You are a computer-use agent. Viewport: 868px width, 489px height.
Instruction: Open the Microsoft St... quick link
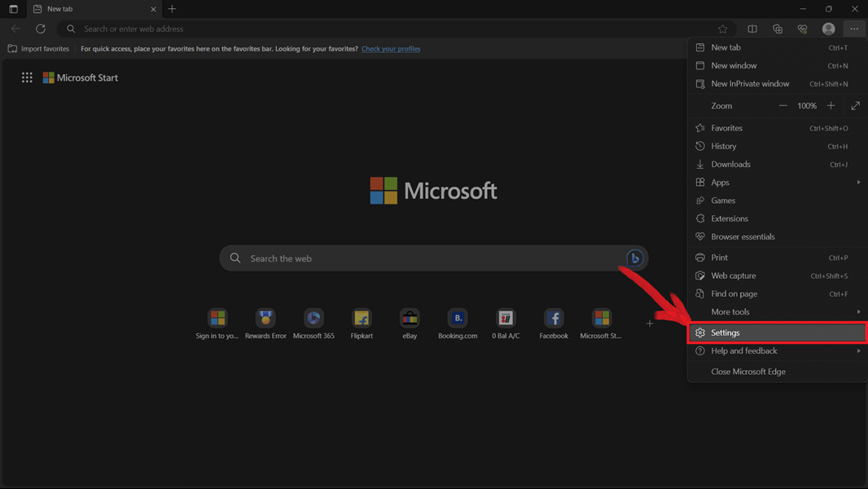[x=601, y=324]
